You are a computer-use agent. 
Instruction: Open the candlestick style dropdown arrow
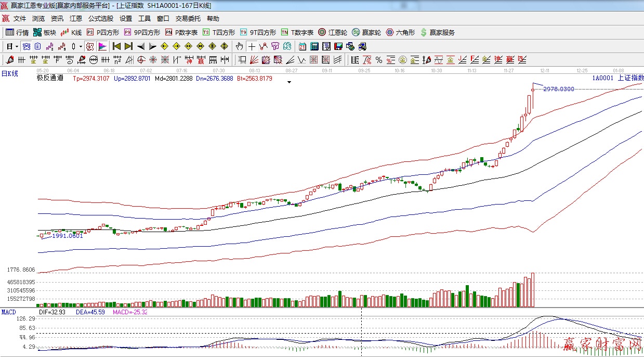click(x=81, y=46)
